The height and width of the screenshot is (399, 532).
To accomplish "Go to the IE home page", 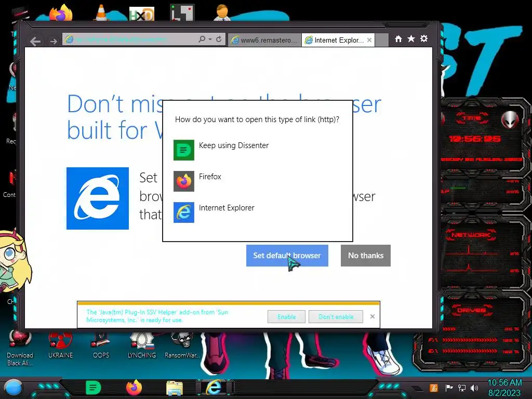I will [x=398, y=38].
